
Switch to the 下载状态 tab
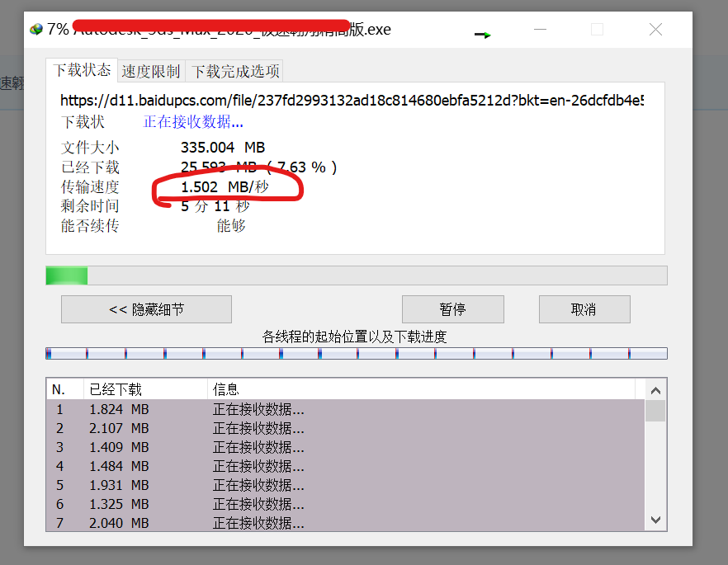tap(82, 70)
